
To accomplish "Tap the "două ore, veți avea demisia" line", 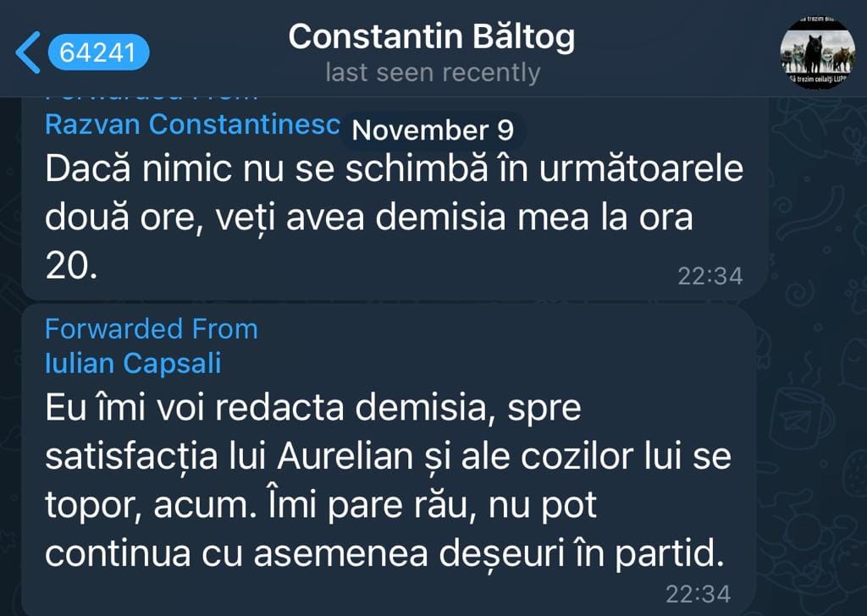I will (368, 217).
